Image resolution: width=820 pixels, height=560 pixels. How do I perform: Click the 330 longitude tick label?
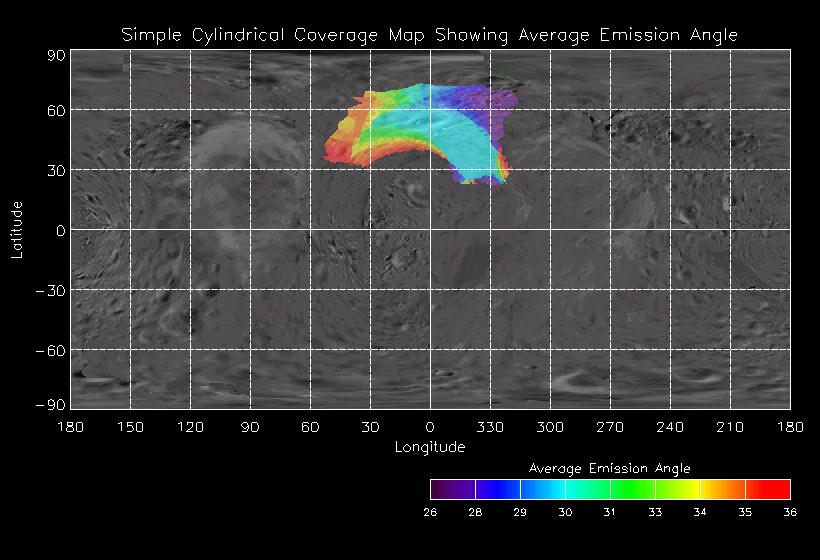(490, 427)
